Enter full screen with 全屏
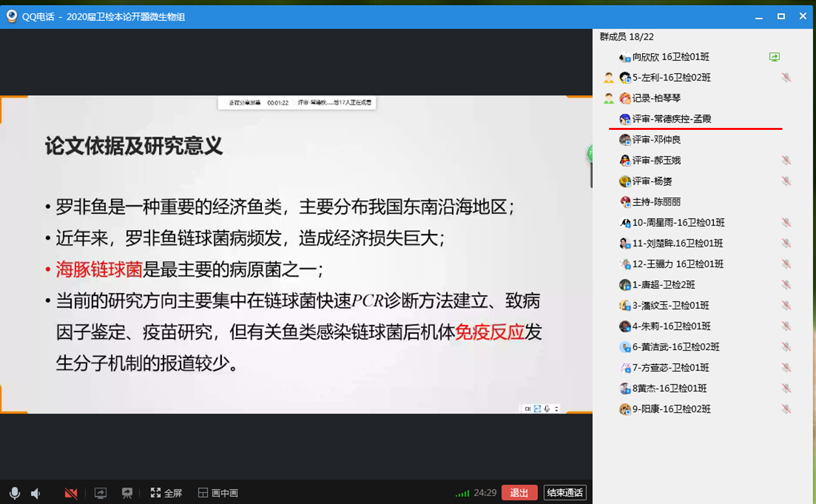This screenshot has height=504, width=816. tap(166, 493)
